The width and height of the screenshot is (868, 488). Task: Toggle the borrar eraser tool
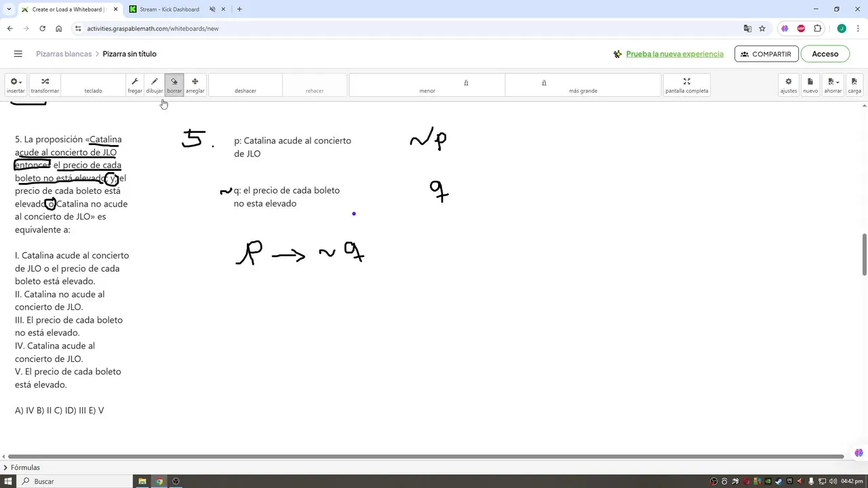click(174, 85)
